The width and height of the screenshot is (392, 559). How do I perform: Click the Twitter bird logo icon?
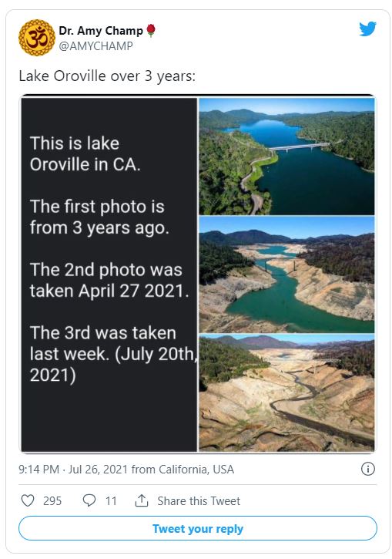point(367,29)
